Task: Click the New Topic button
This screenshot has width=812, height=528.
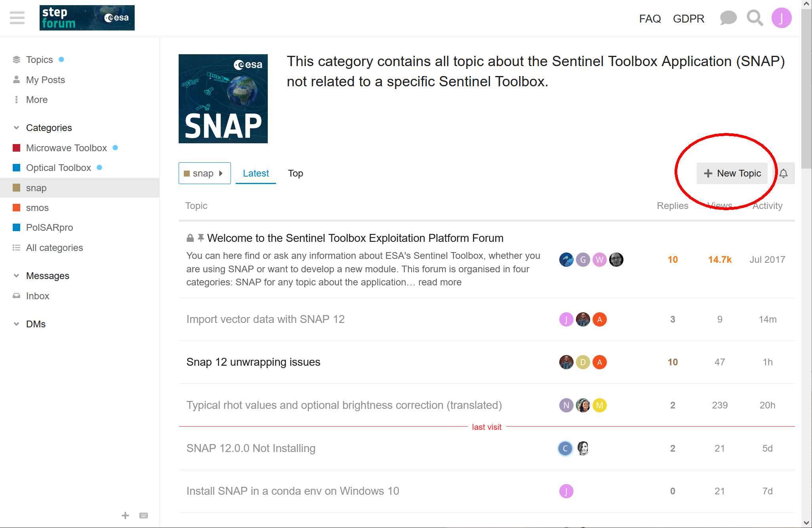Action: point(732,173)
